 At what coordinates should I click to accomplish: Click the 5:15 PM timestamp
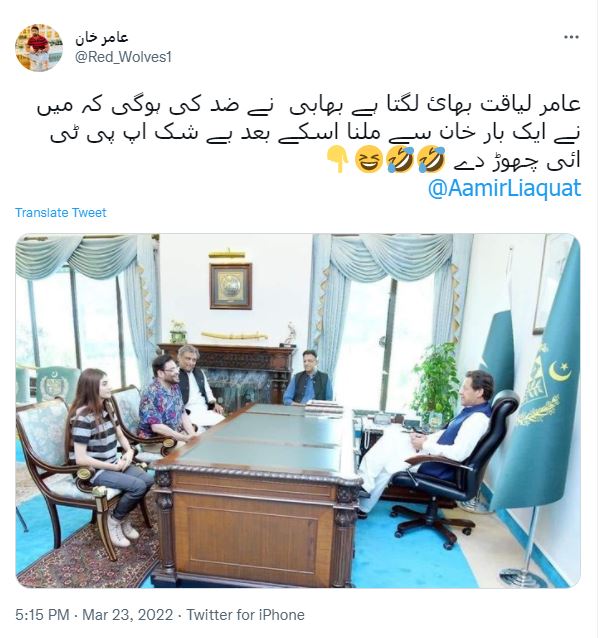click(42, 614)
